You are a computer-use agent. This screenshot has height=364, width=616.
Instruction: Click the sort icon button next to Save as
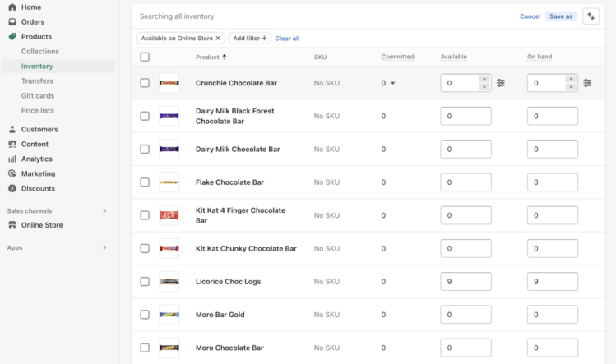pos(591,16)
